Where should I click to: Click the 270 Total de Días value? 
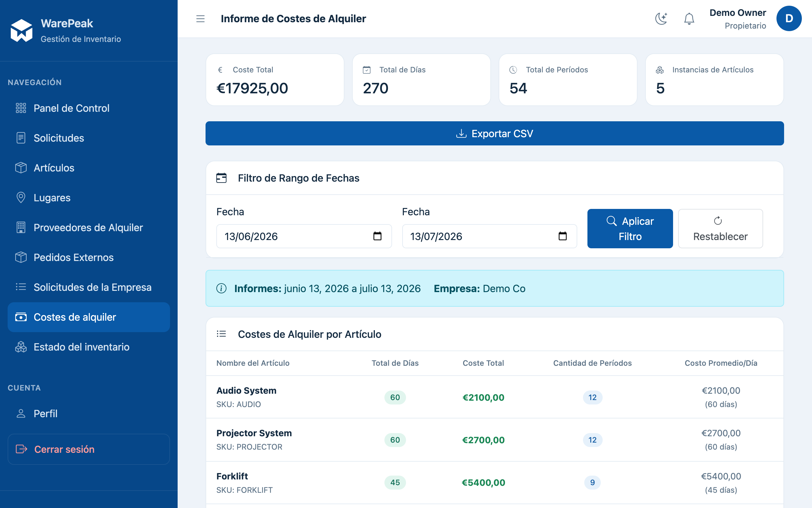point(376,88)
